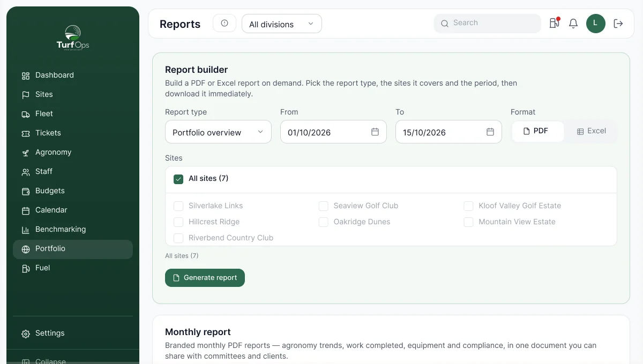
Task: Click the Calendar icon in sidebar
Action: coord(26,210)
